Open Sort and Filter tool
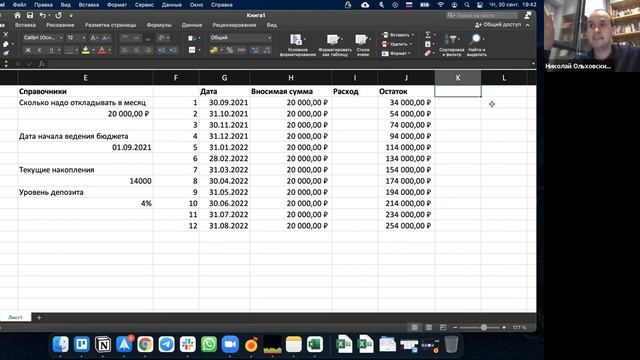 [x=451, y=44]
